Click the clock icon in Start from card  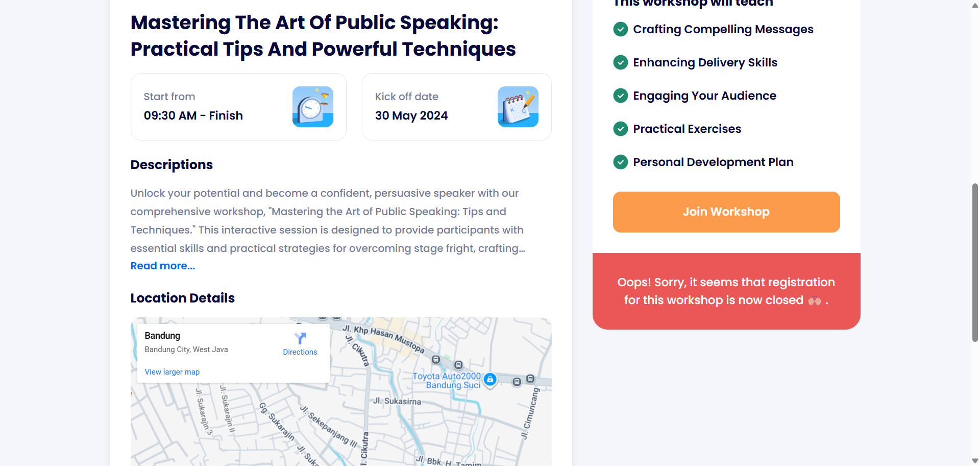tap(312, 107)
